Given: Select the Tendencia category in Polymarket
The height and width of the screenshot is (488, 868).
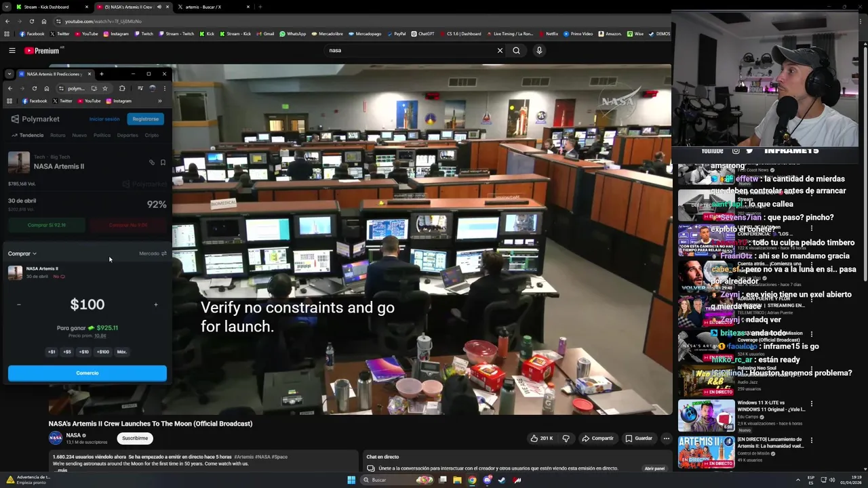Looking at the screenshot, I should click(28, 135).
